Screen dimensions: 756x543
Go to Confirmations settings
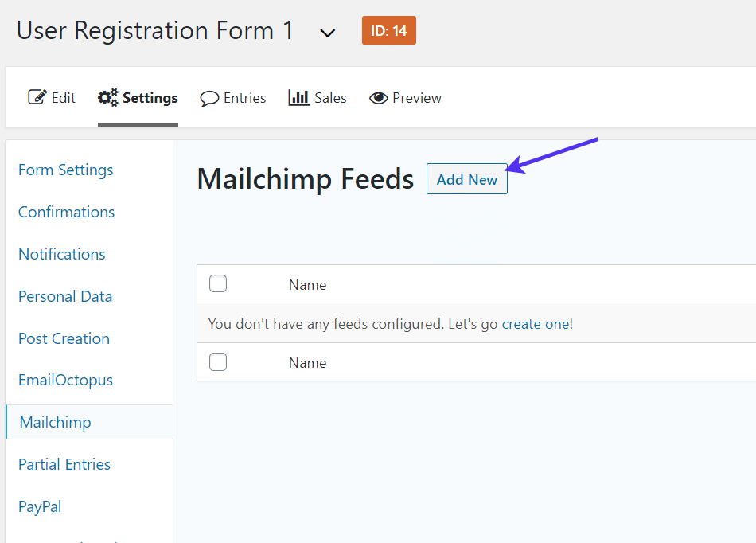[x=66, y=212]
